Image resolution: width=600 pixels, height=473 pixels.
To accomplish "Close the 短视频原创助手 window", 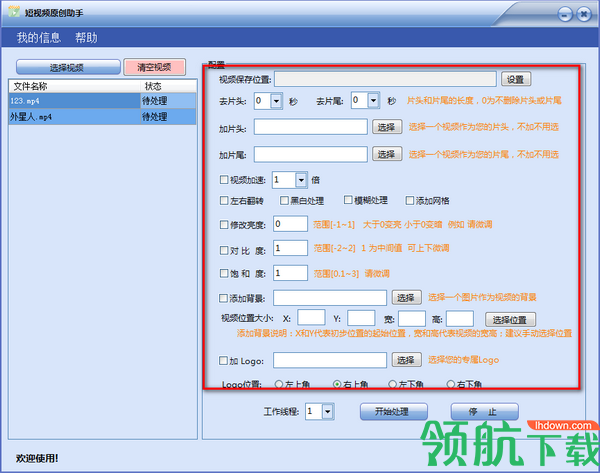I will (x=584, y=15).
